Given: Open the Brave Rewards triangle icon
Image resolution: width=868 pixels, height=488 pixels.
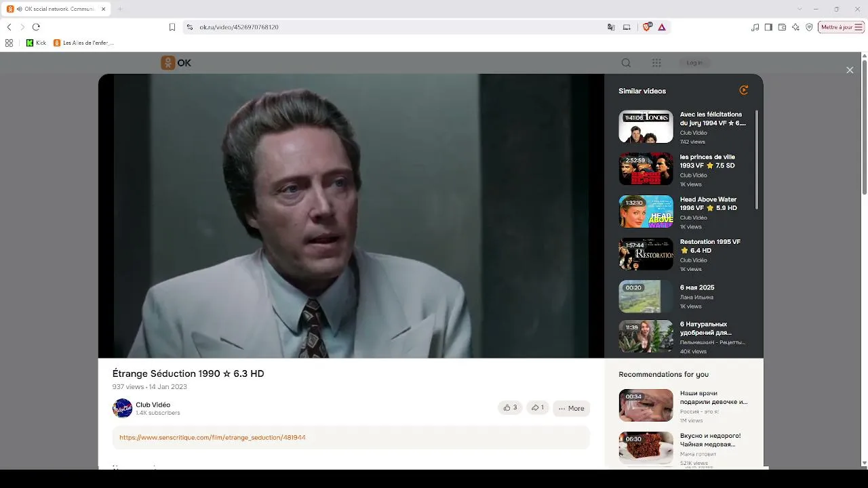Looking at the screenshot, I should click(662, 27).
